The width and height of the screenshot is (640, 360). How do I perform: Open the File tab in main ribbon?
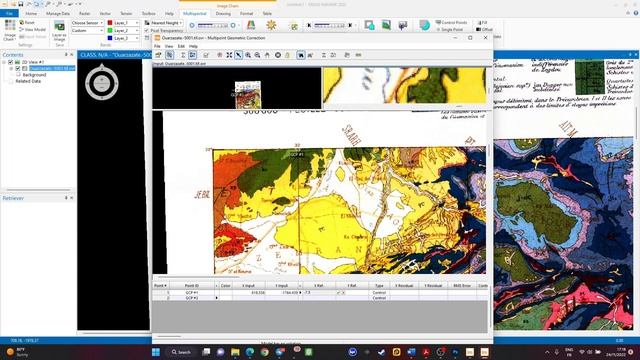click(9, 13)
